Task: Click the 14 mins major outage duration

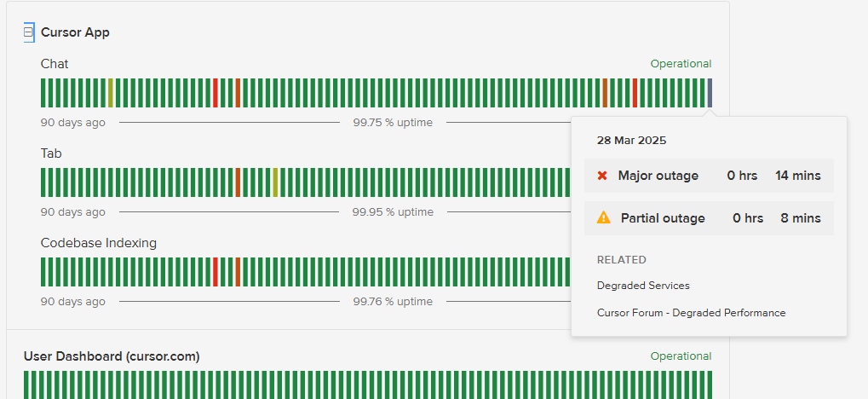Action: (797, 176)
